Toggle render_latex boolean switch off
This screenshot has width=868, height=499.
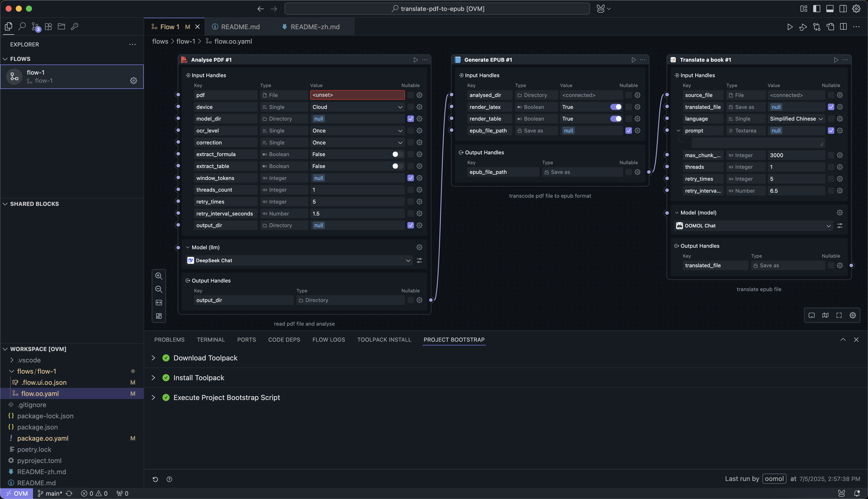point(616,107)
